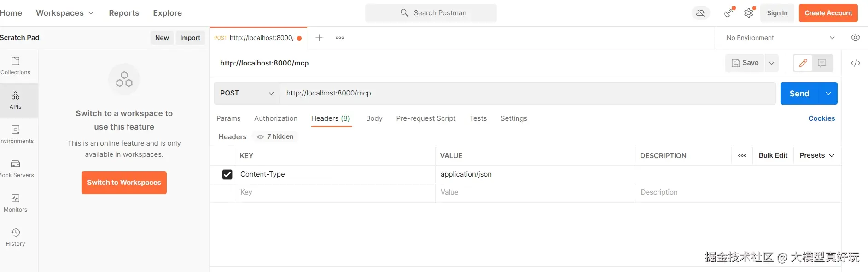Add a new request tab
This screenshot has width=868, height=272.
tap(319, 38)
